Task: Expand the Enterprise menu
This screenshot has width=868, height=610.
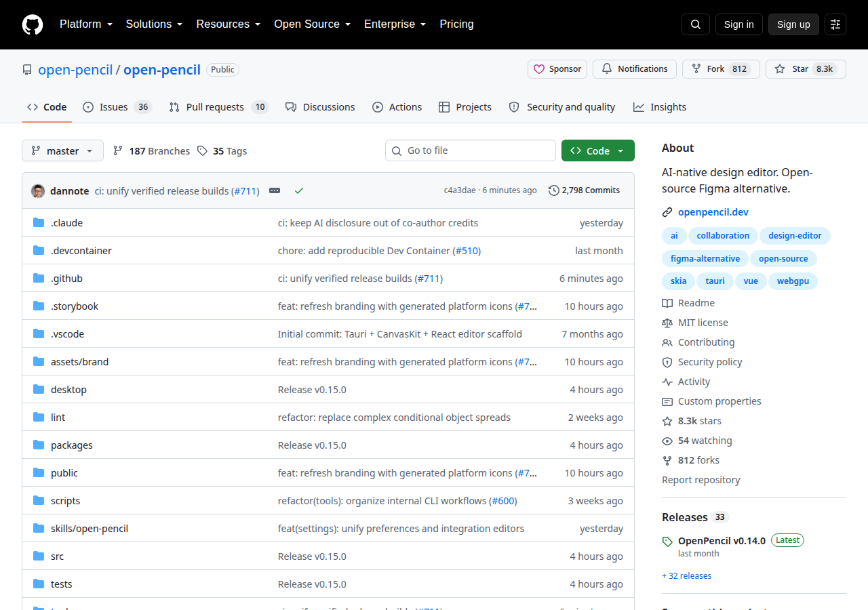Action: point(395,24)
